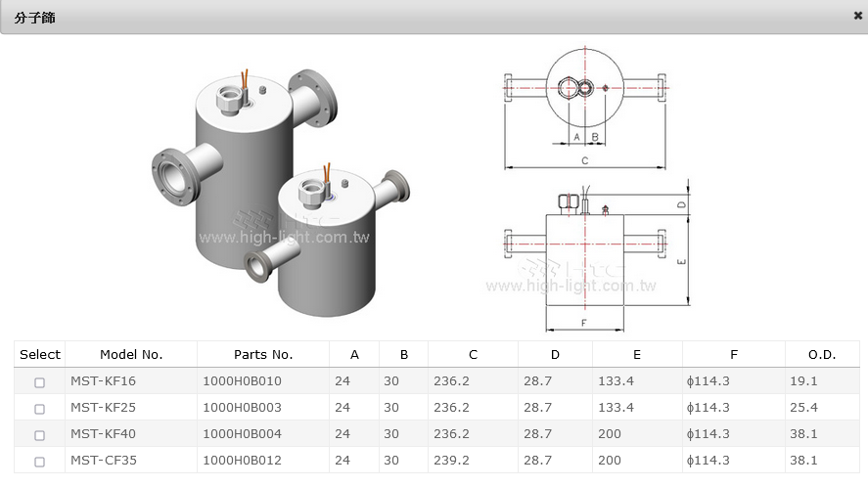The width and height of the screenshot is (868, 488).
Task: Click the O.D. column header
Action: click(821, 355)
